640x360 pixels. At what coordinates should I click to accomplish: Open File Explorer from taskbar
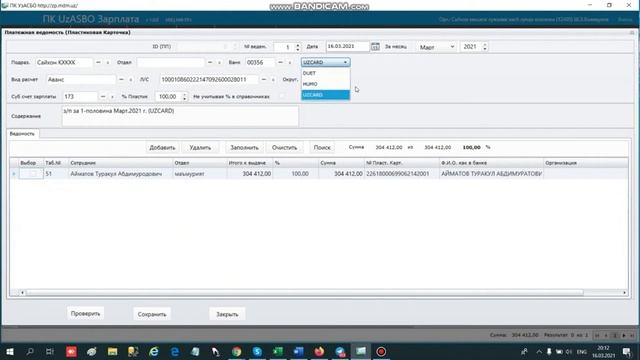click(x=113, y=351)
